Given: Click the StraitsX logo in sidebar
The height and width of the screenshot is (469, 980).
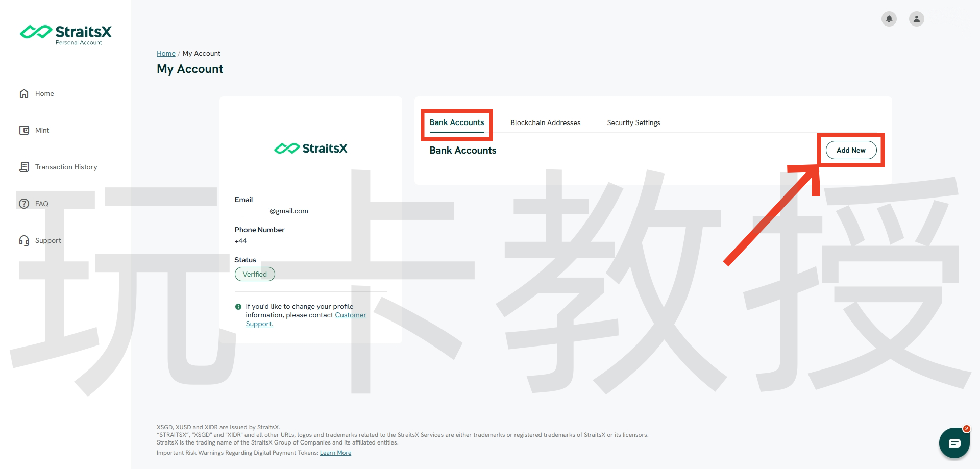Looking at the screenshot, I should pyautogui.click(x=65, y=34).
